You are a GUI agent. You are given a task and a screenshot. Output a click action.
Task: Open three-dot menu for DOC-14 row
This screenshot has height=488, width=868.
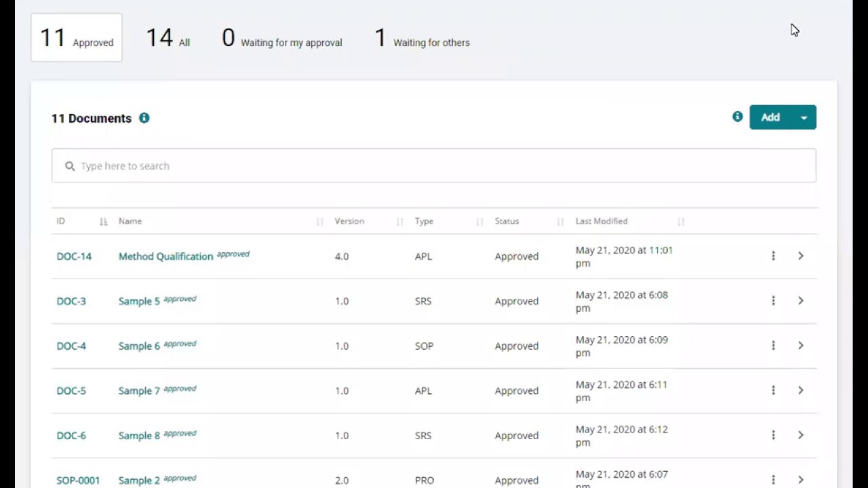[773, 256]
